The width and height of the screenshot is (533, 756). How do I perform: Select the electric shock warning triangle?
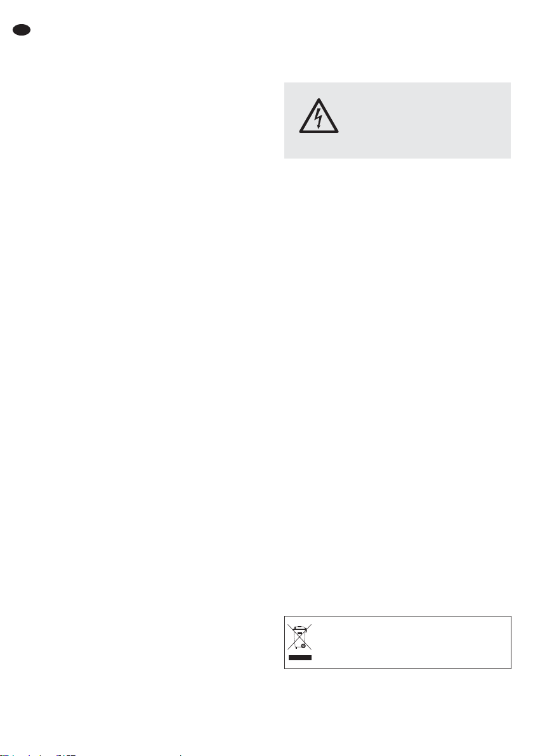click(319, 116)
